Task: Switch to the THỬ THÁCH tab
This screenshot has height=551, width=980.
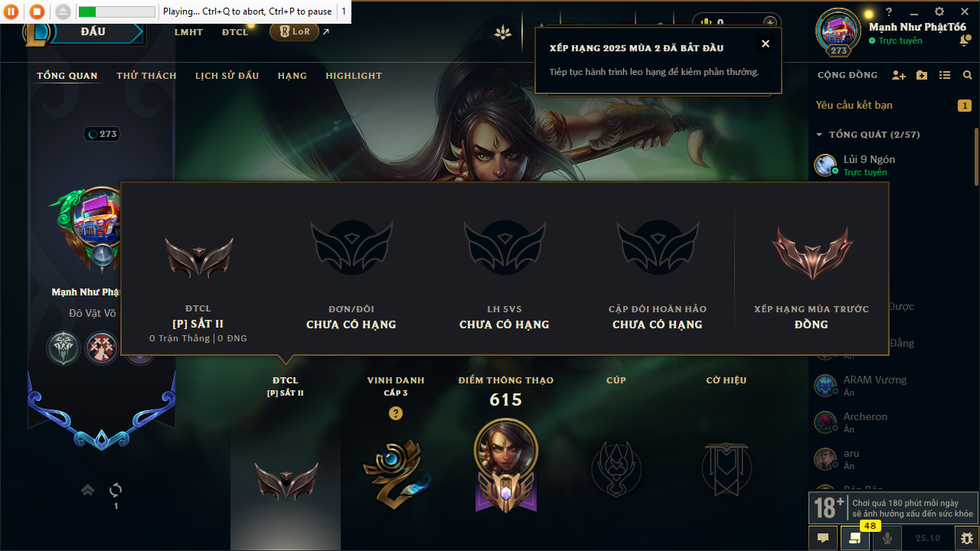Action: pyautogui.click(x=146, y=76)
